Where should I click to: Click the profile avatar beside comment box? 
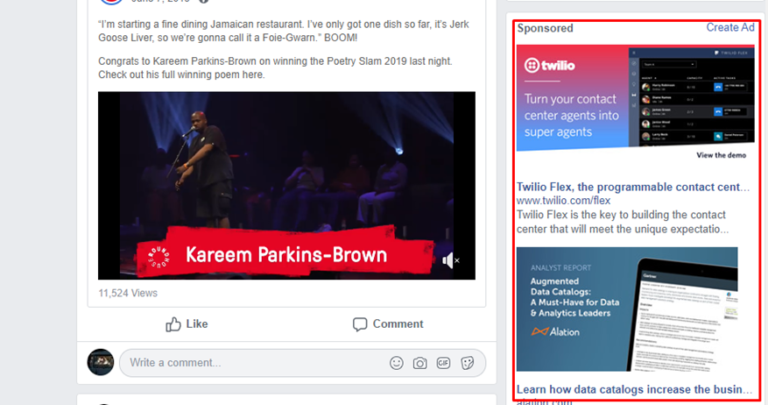pyautogui.click(x=100, y=362)
